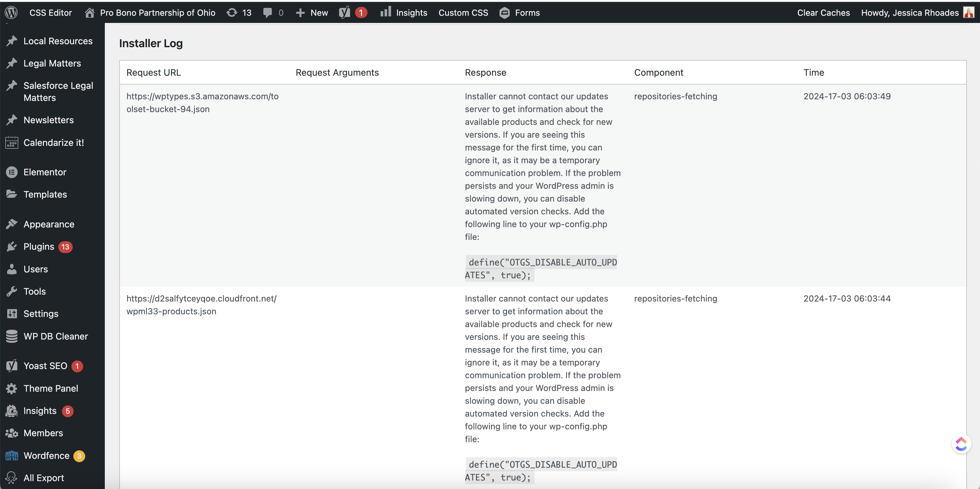The image size is (980, 489).
Task: Click the comments bubble icon
Action: click(x=268, y=12)
